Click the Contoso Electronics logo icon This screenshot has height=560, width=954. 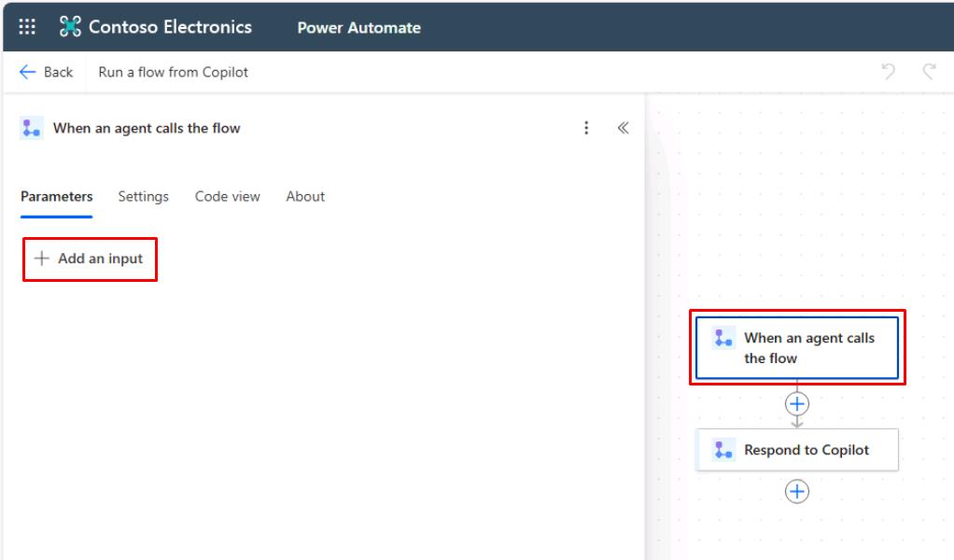tap(70, 27)
